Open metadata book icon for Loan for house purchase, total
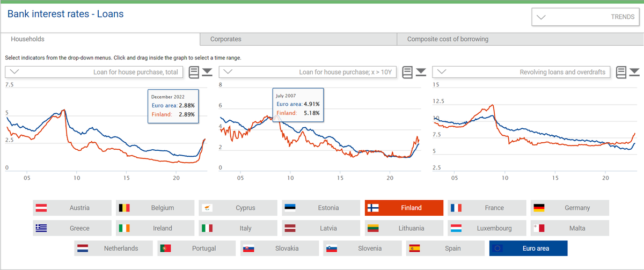Viewport: 644px width, 270px height. click(x=193, y=72)
